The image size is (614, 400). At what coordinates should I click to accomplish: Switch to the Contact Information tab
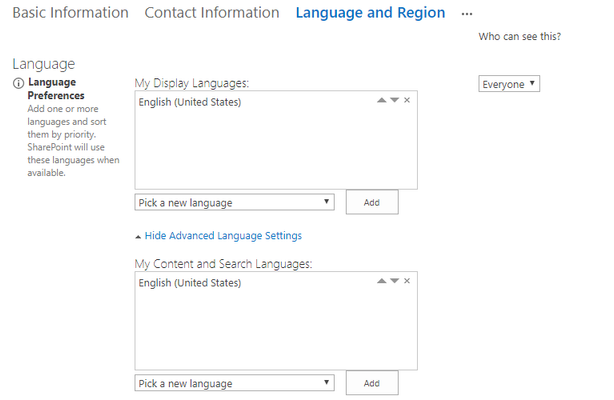212,13
